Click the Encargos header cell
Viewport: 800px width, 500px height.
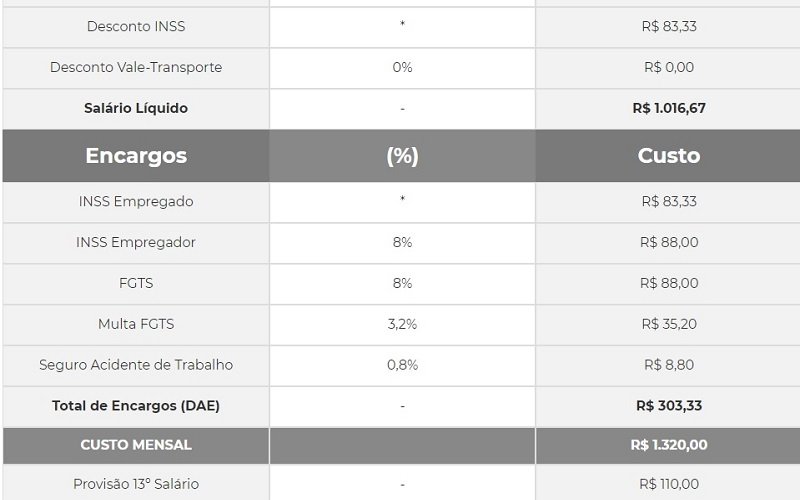[136, 156]
